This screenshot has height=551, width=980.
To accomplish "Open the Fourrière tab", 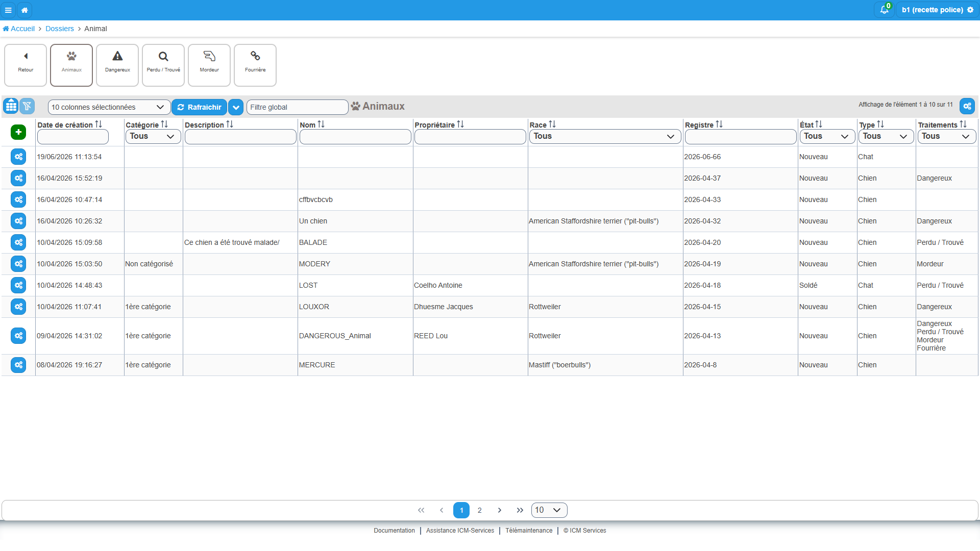I will [255, 65].
